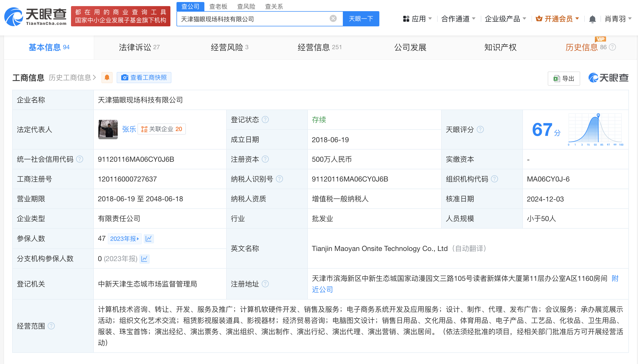Open the 肖青羽 user account dropdown
This screenshot has width=638, height=364.
point(618,19)
